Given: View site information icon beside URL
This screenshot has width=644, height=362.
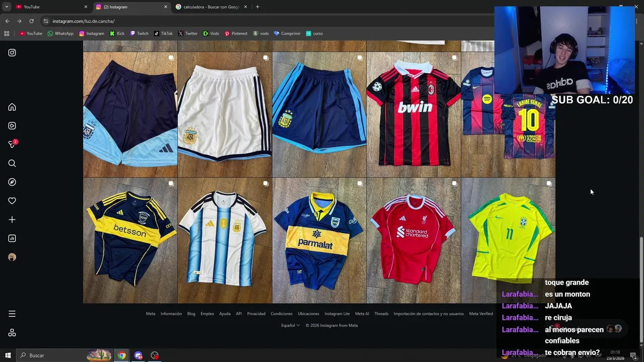Looking at the screenshot, I should click(x=46, y=21).
